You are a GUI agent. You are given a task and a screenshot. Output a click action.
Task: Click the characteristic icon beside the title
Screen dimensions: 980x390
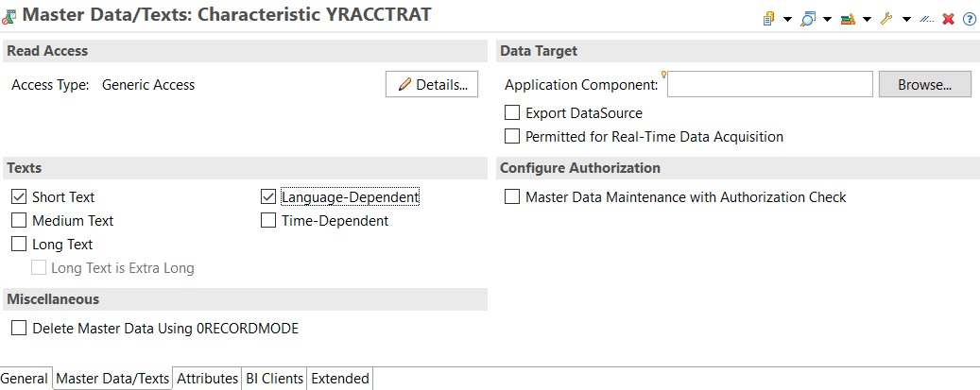[x=9, y=16]
